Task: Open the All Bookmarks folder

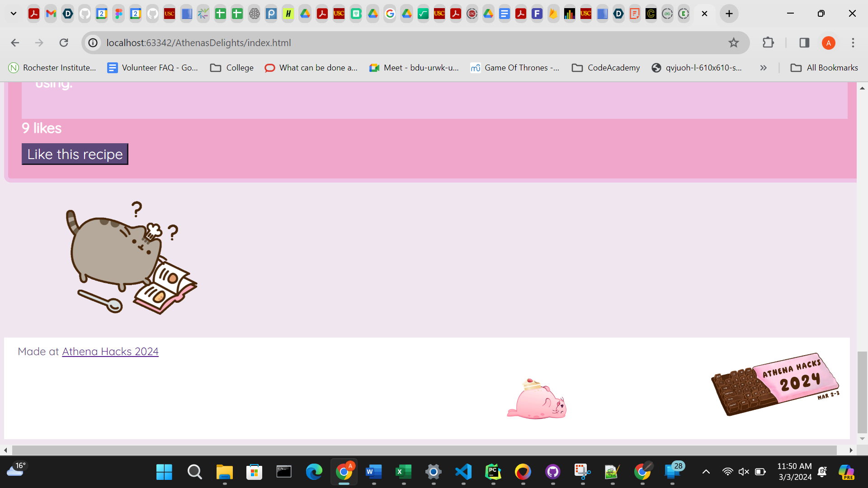Action: pos(824,68)
